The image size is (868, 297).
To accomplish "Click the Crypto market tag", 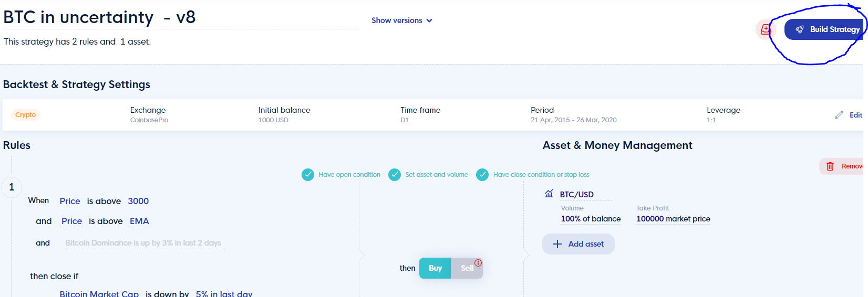I will pos(25,115).
